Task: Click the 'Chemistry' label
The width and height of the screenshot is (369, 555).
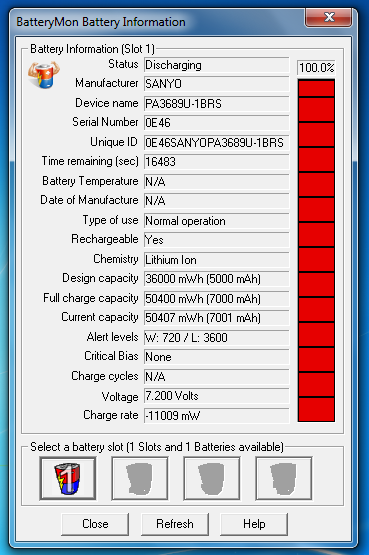Action: (116, 259)
